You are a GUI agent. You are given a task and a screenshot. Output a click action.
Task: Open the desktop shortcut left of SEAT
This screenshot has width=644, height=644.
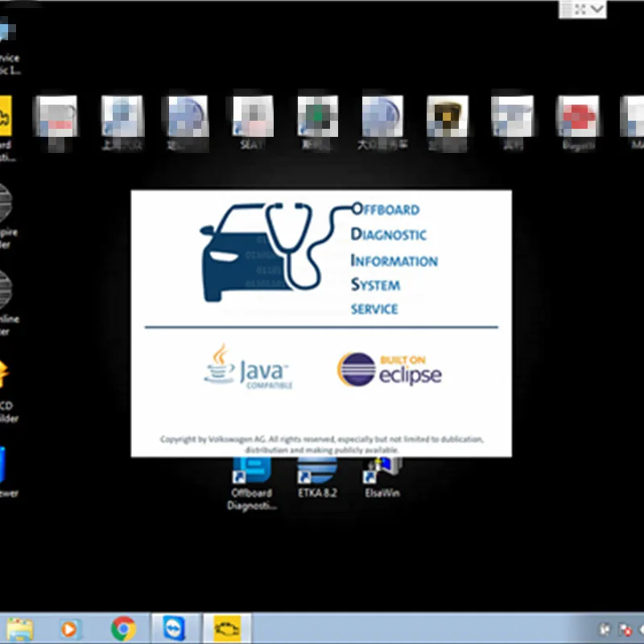pos(188,122)
